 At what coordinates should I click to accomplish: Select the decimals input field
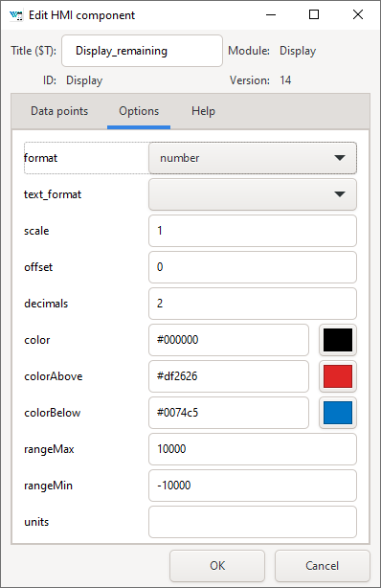pos(253,304)
